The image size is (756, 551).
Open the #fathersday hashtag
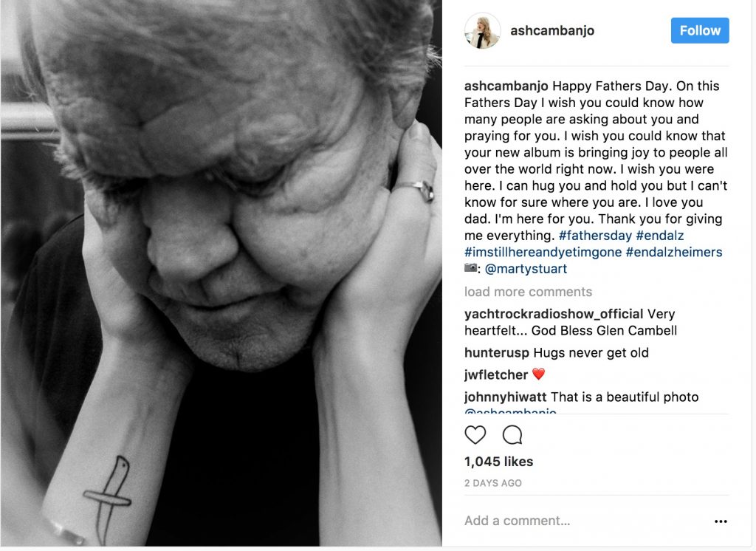(x=595, y=236)
